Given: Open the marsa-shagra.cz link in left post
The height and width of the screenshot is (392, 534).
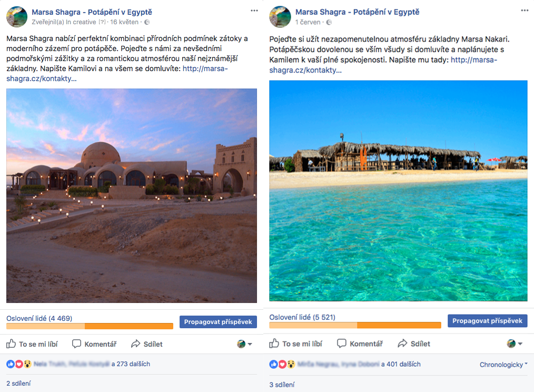Looking at the screenshot, I should [x=205, y=69].
